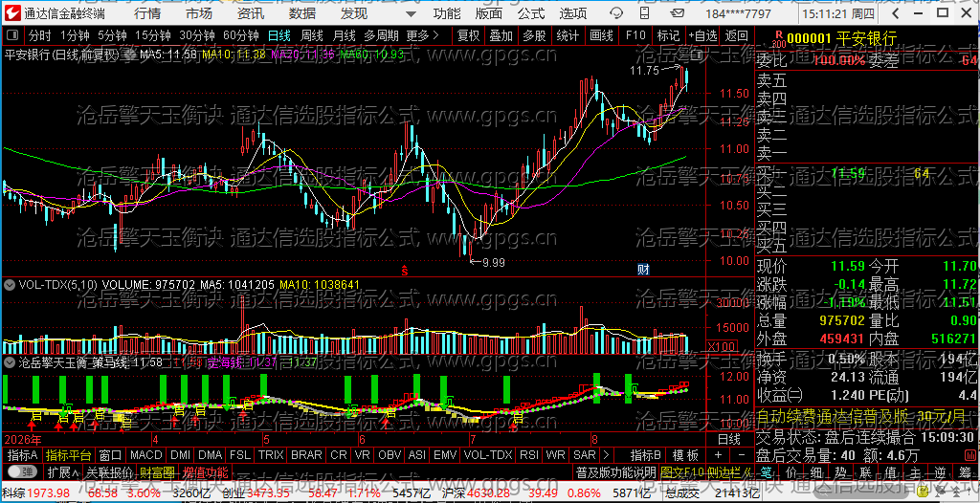Open the dropdown triangle left of 功能
Viewport: 980px width, 503px height.
click(x=411, y=13)
